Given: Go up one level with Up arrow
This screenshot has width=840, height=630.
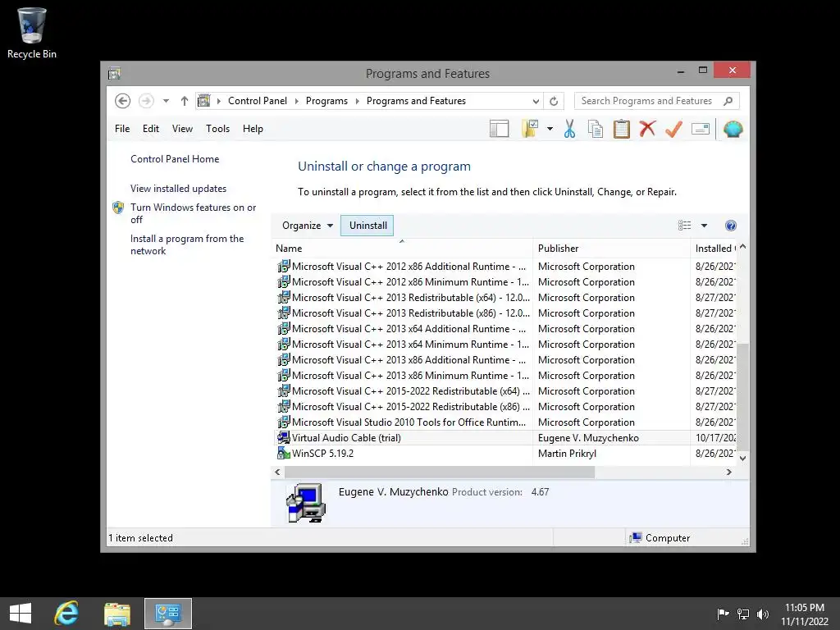Looking at the screenshot, I should tap(185, 101).
